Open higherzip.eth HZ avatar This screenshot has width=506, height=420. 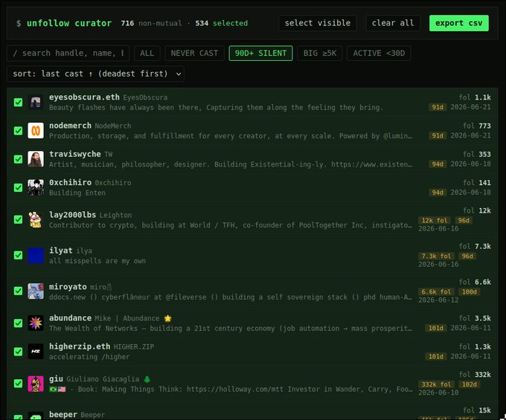coord(36,352)
